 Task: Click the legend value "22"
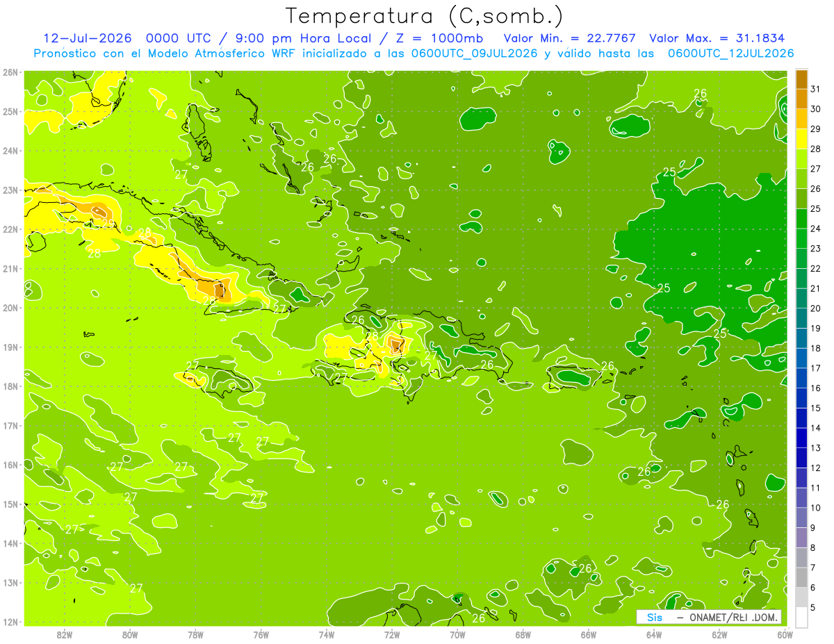[x=816, y=268]
